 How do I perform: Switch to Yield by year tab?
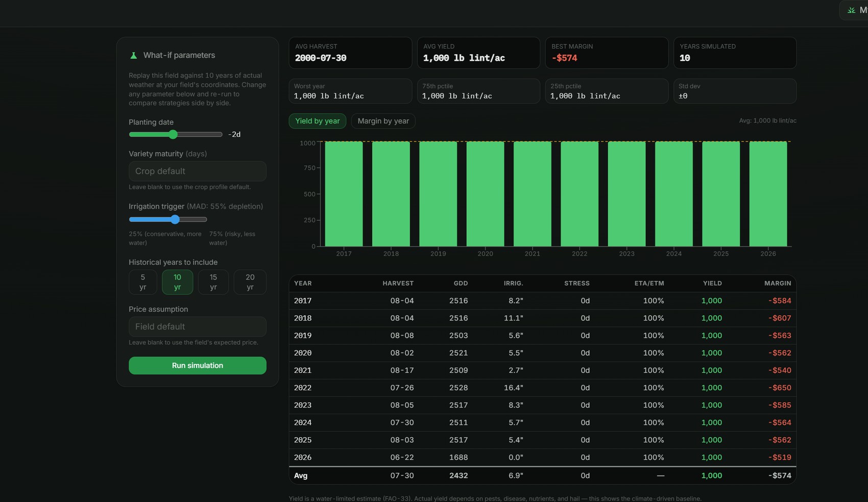[317, 121]
